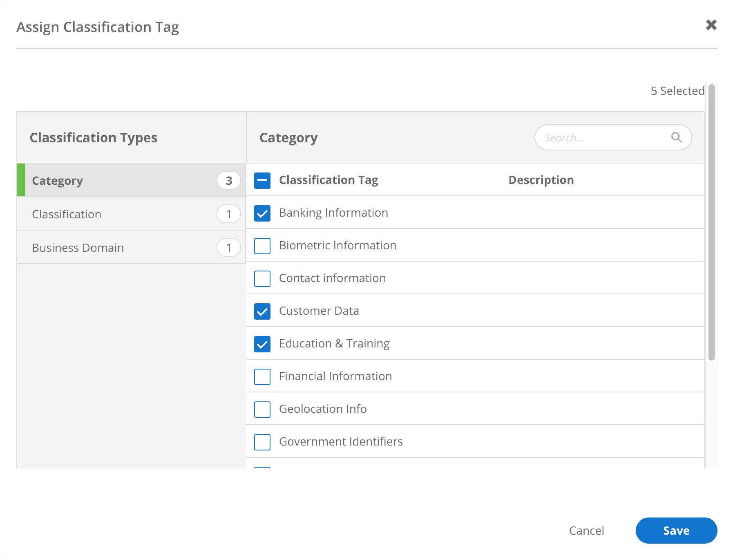Check the Biometric Information checkbox
The image size is (733, 560).
point(262,246)
